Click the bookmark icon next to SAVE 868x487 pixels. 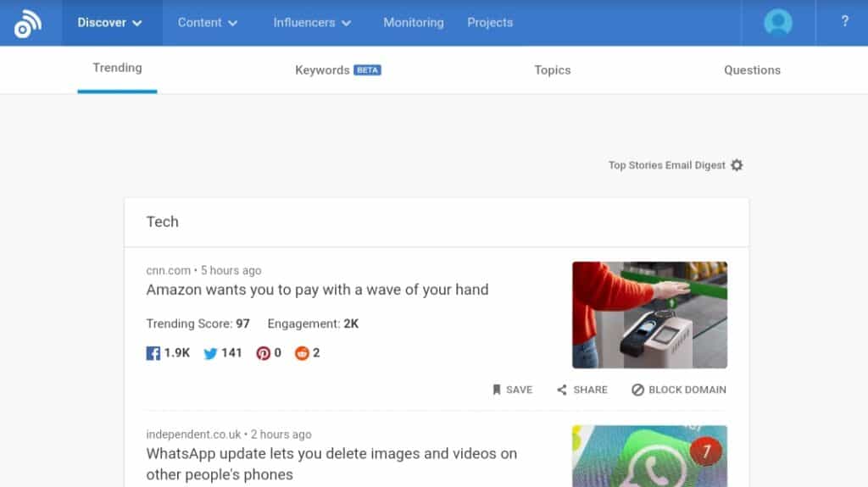pyautogui.click(x=497, y=390)
